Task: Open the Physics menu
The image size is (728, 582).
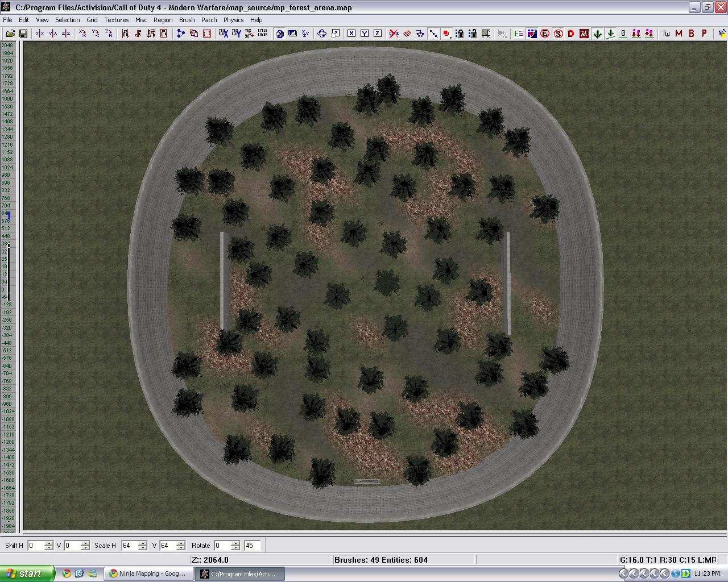Action: point(233,19)
